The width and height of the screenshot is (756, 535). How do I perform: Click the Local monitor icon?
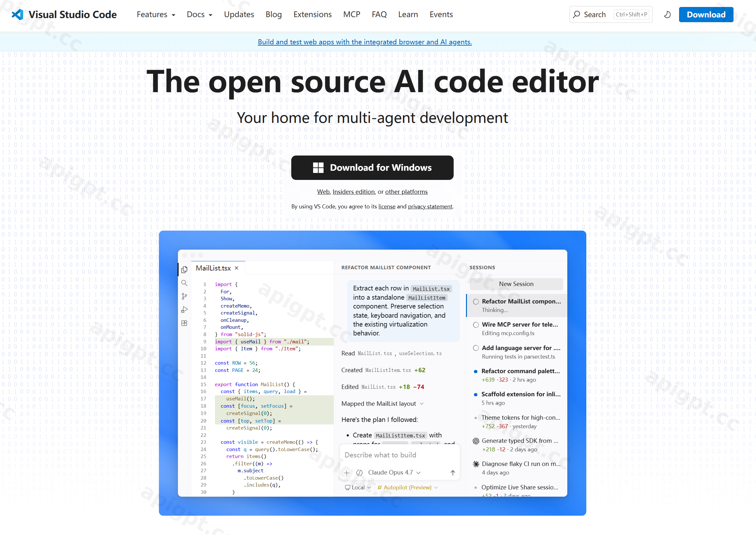coord(347,487)
